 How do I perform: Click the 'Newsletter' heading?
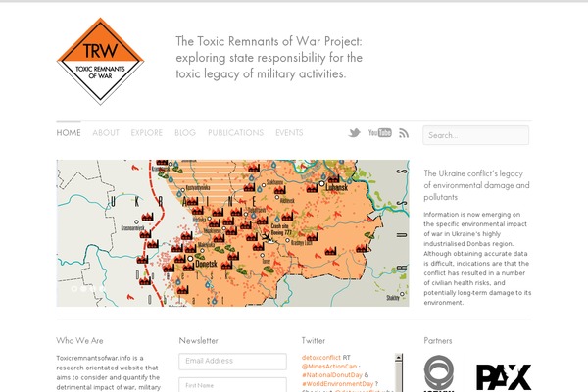tap(198, 341)
